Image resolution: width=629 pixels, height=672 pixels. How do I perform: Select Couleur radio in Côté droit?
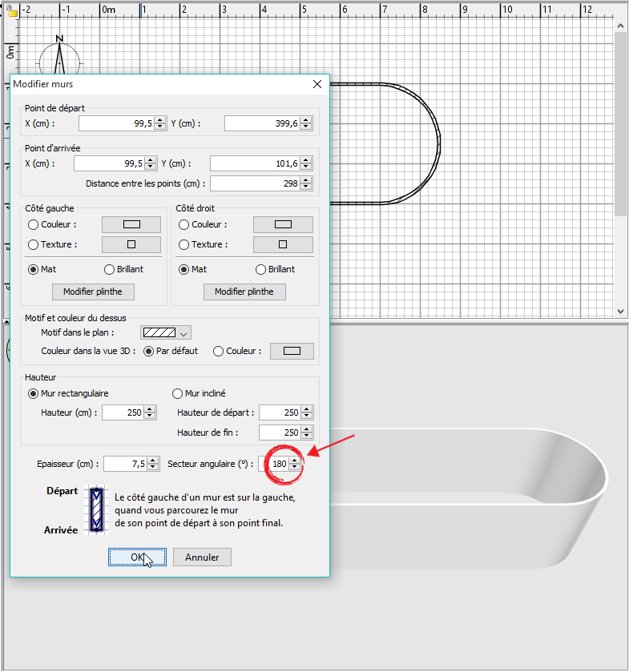point(184,224)
